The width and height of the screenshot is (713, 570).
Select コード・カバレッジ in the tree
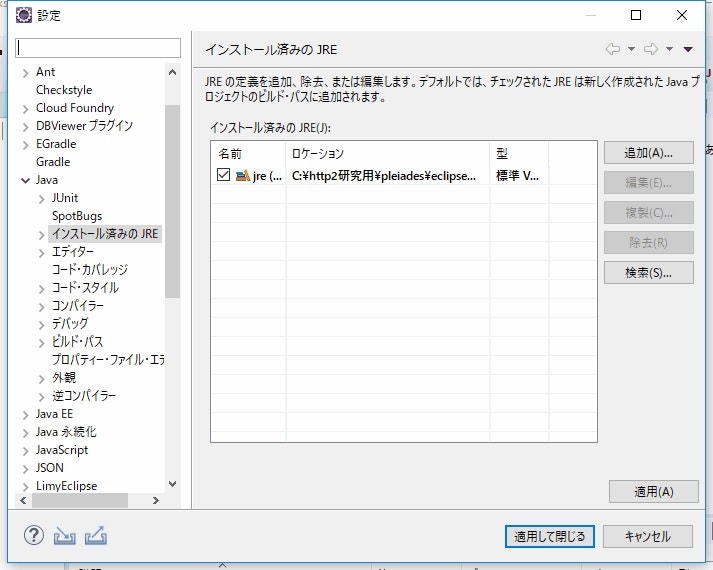90,270
